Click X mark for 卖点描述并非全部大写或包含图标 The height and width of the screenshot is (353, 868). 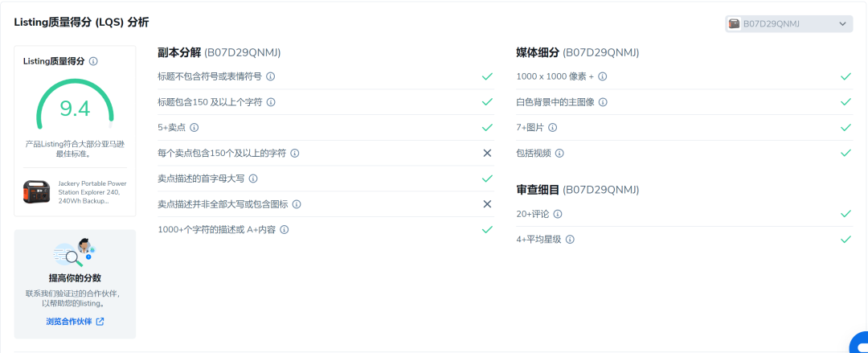pyautogui.click(x=487, y=204)
